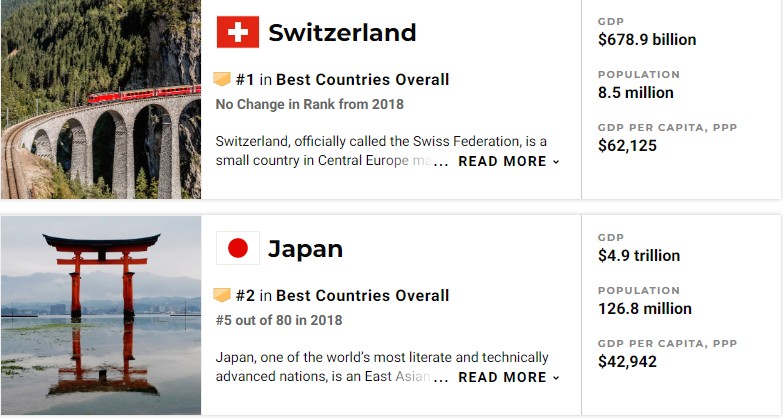Screen dimensions: 783x418
Task: Click the Swiss viaduct train photo
Action: 101,99
